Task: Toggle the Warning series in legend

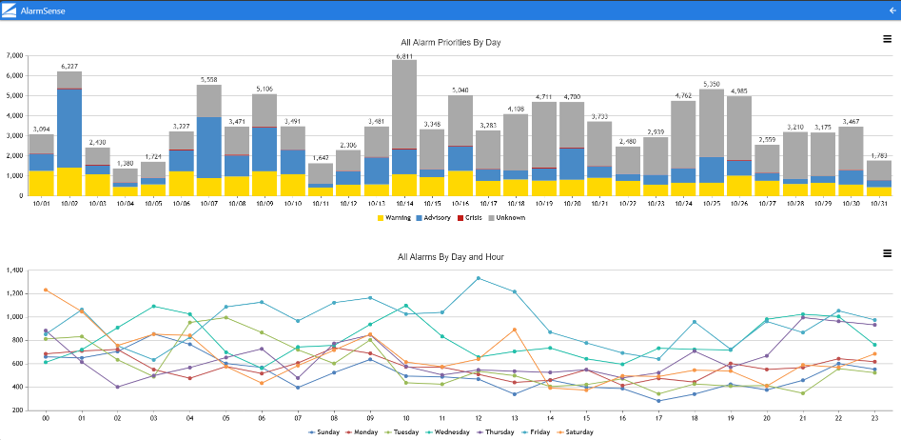Action: click(x=392, y=218)
